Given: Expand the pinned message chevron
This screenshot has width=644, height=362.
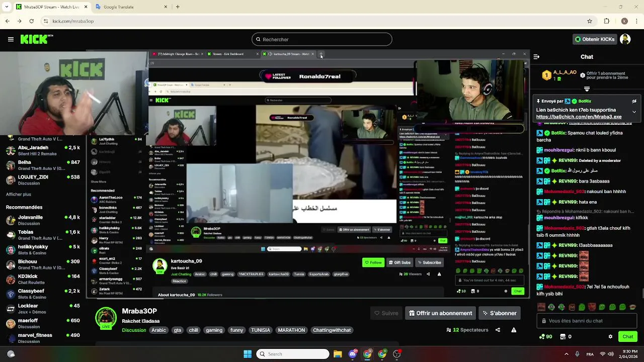Looking at the screenshot, I should point(634,112).
